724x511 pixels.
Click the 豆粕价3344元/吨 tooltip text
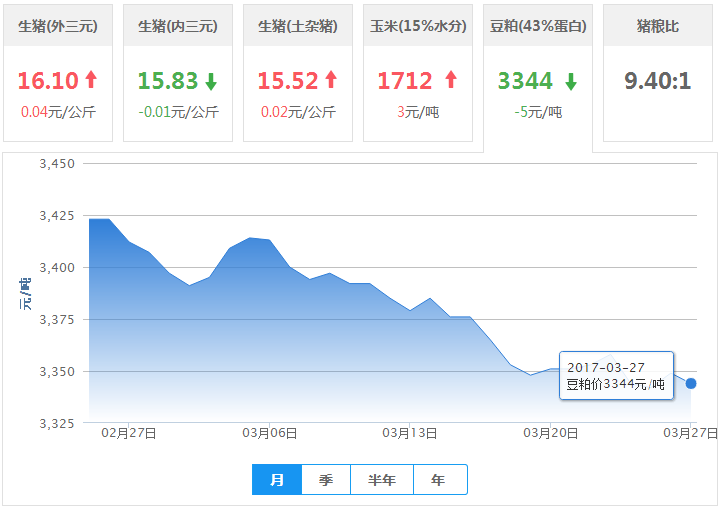[x=616, y=384]
